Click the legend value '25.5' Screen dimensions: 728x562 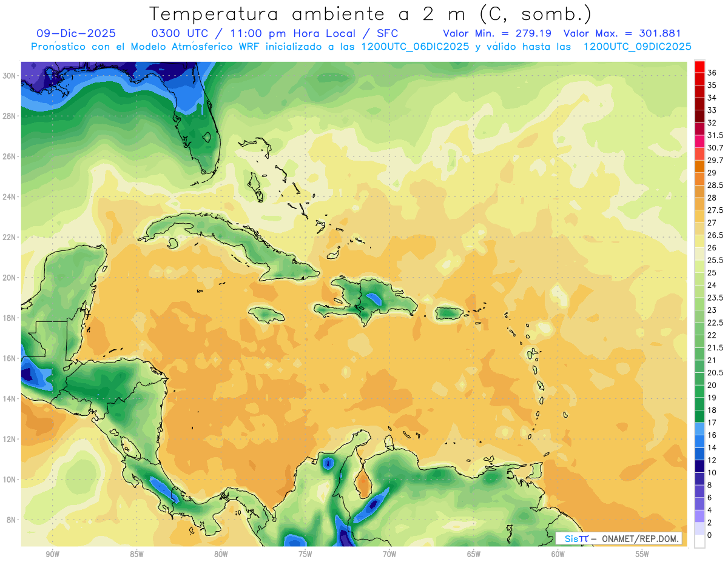[x=715, y=260]
